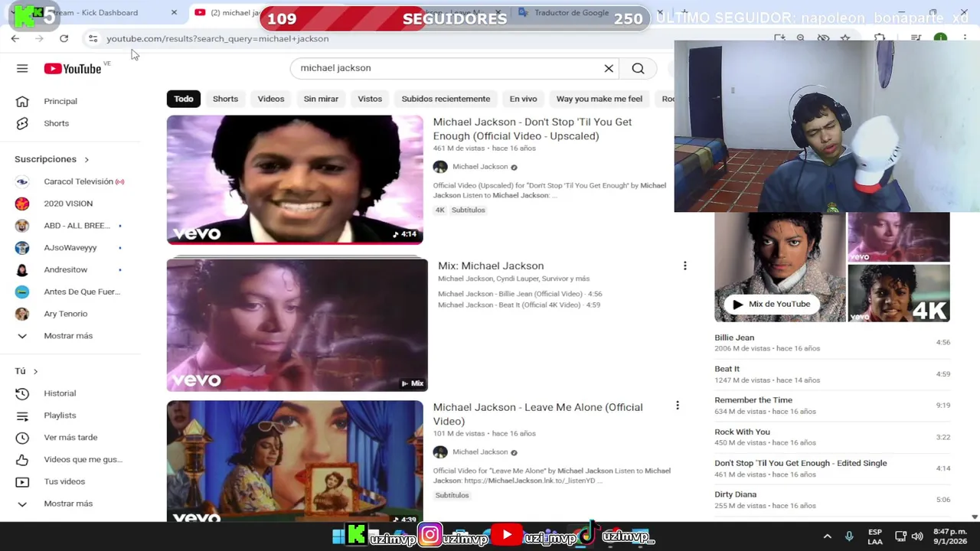Click the taskbar microphone icon
This screenshot has height=551, width=980.
(x=848, y=536)
